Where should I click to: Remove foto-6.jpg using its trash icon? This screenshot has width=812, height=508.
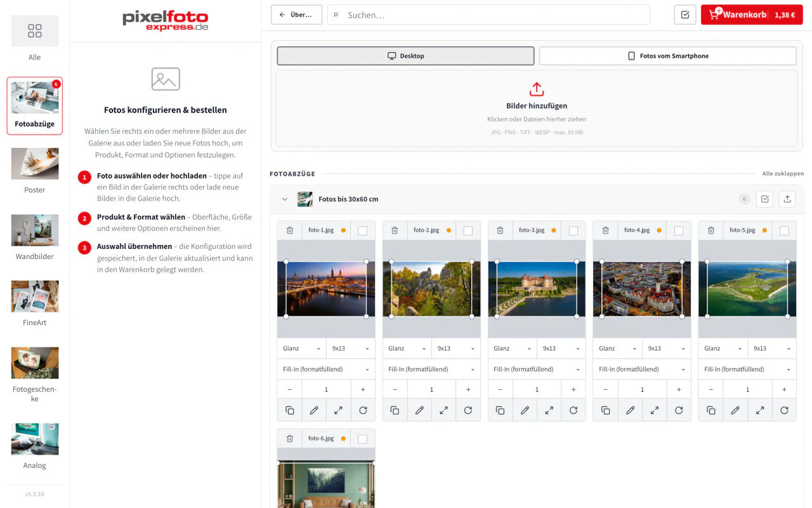(x=289, y=438)
